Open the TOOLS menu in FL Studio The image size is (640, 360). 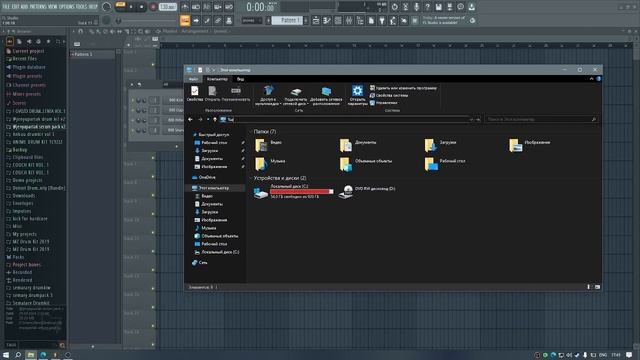tap(82, 7)
